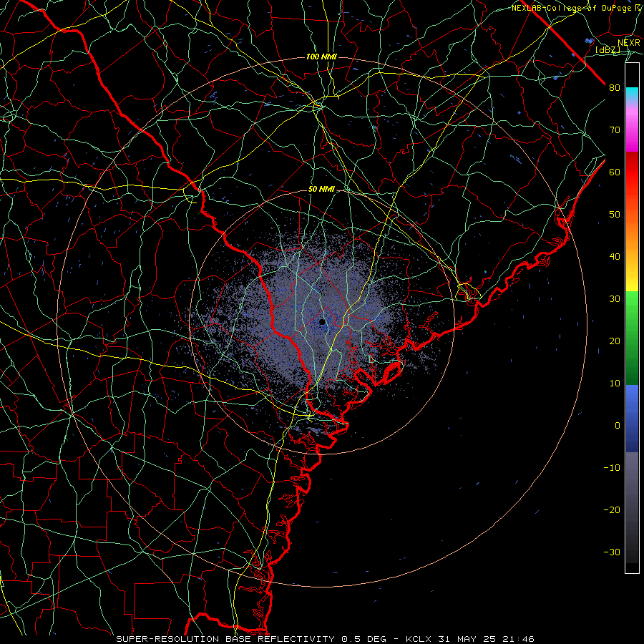The height and width of the screenshot is (644, 644).
Task: Click the 80 value on the dBZ scale
Action: pos(615,88)
